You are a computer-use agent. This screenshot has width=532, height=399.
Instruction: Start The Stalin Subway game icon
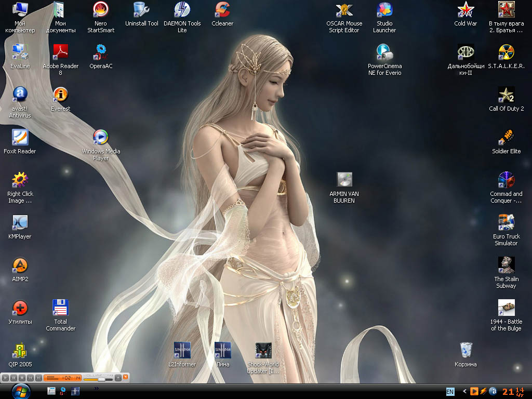(506, 273)
